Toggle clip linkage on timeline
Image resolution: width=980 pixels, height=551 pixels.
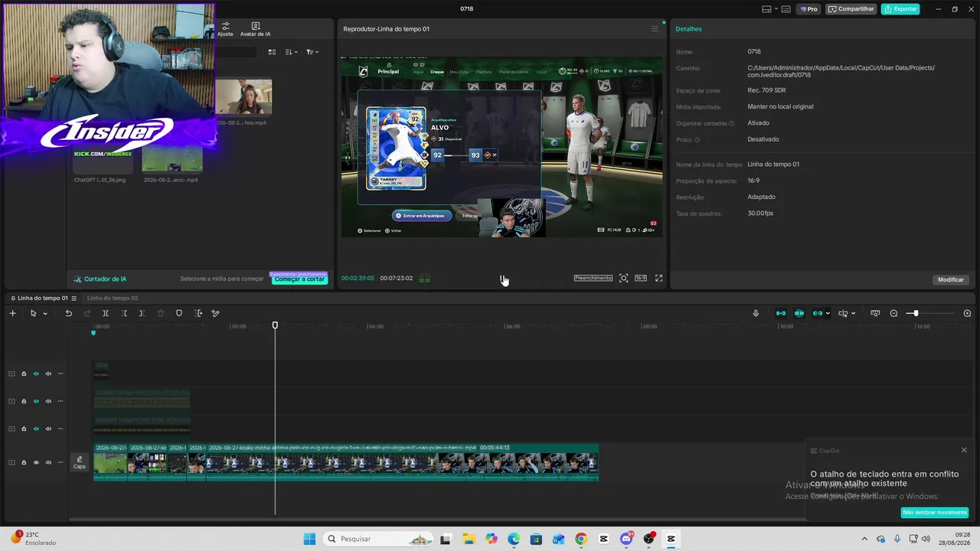(x=818, y=313)
